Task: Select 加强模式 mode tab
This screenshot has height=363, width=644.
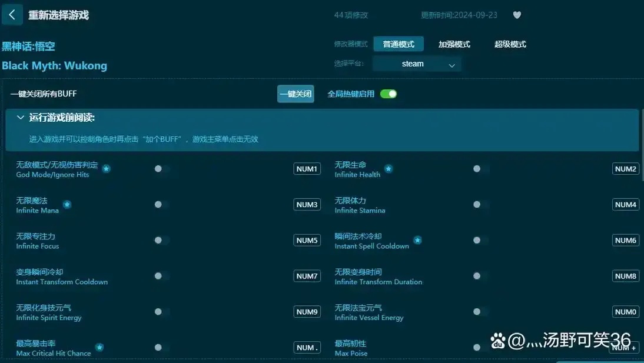Action: pyautogui.click(x=454, y=44)
